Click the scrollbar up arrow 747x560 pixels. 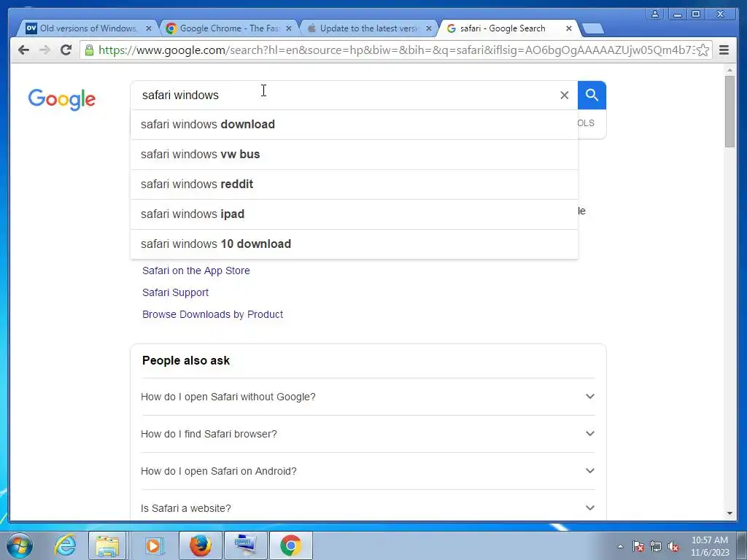[x=729, y=70]
